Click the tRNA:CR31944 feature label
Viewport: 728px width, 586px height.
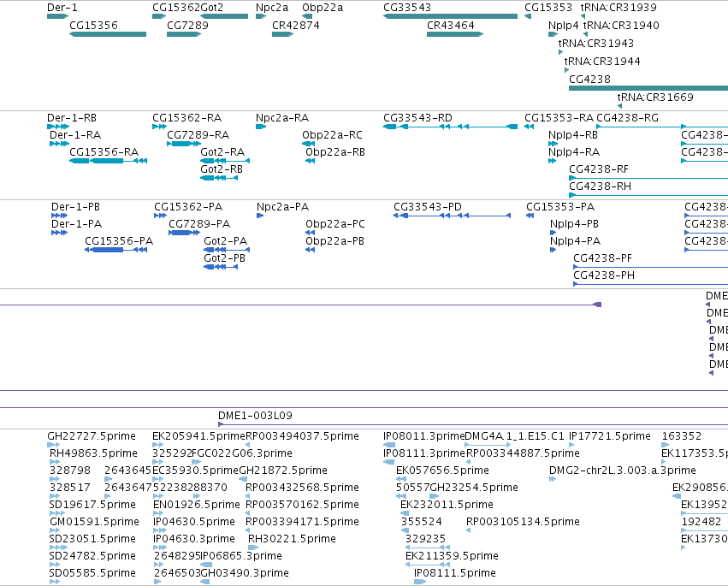coord(602,61)
